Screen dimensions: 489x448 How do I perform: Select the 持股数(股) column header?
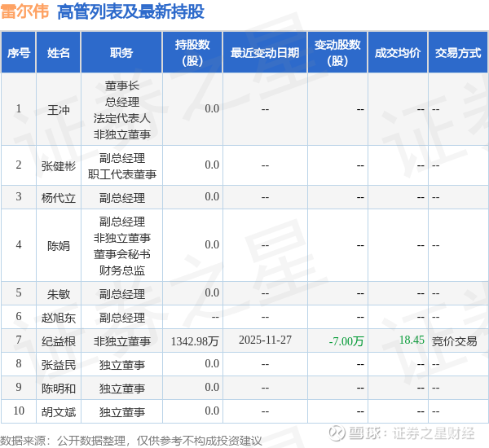(x=192, y=53)
